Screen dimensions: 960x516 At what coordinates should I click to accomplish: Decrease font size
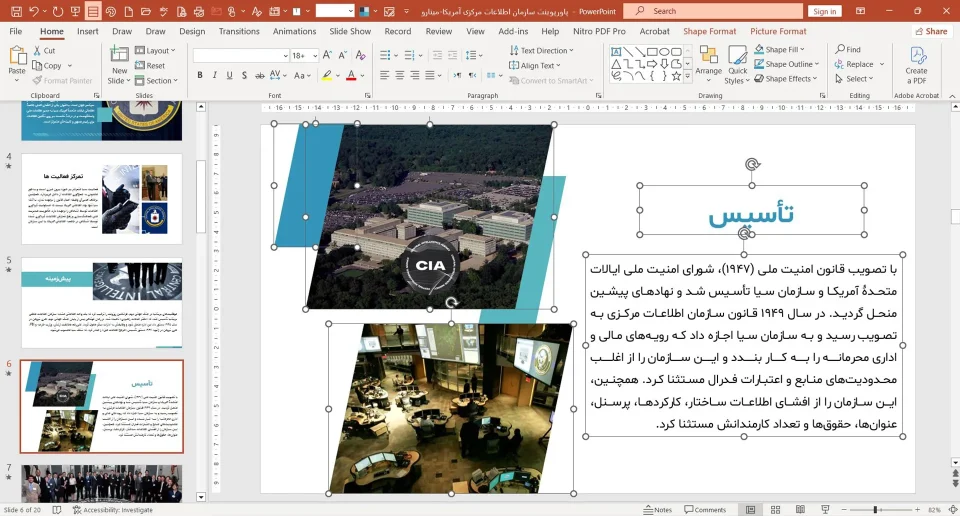(x=343, y=55)
